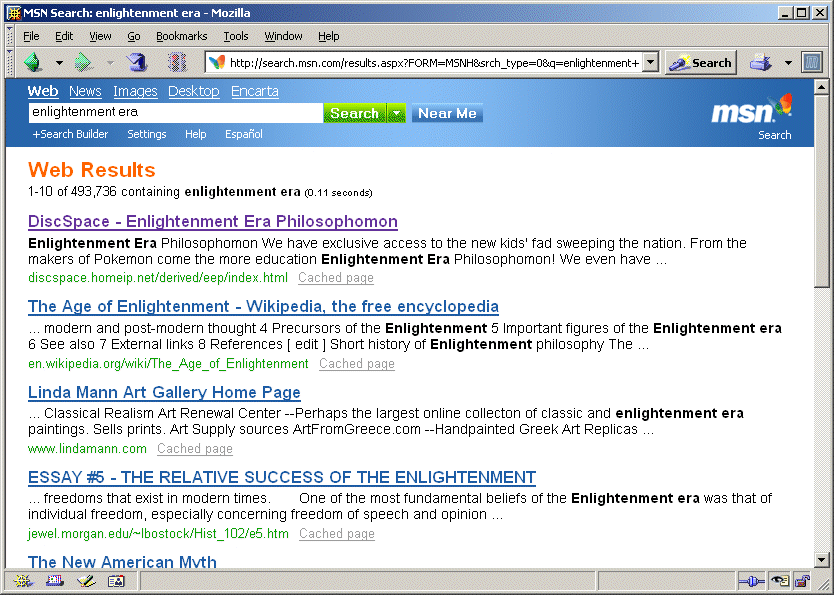
Task: Expand the Back button history dropdown
Action: 59,62
